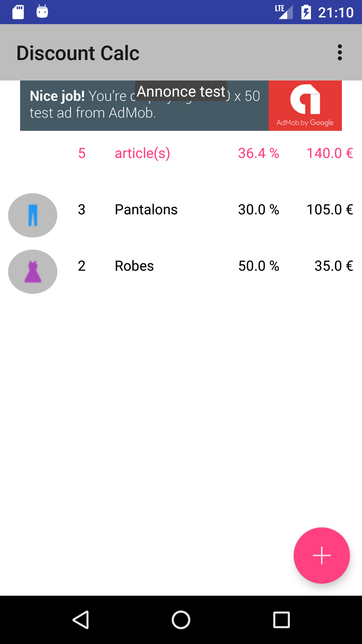Select the Robes row label

134,266
